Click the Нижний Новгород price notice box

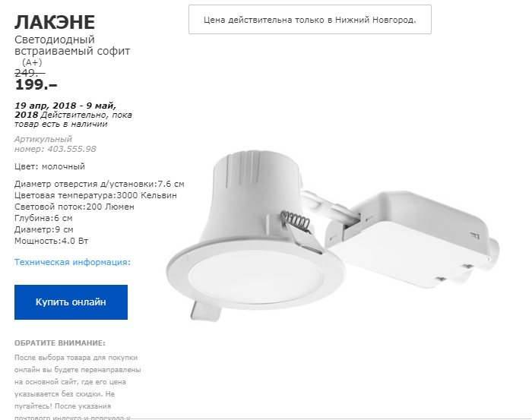(x=310, y=20)
